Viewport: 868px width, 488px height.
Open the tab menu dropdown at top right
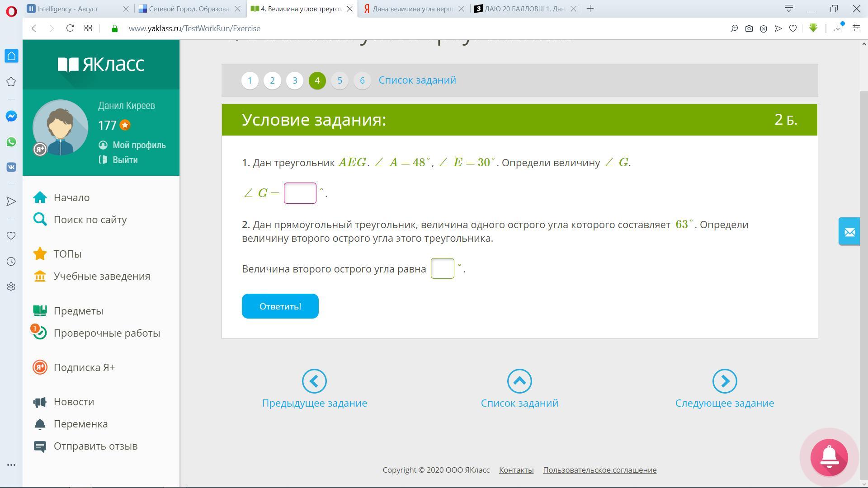point(788,9)
